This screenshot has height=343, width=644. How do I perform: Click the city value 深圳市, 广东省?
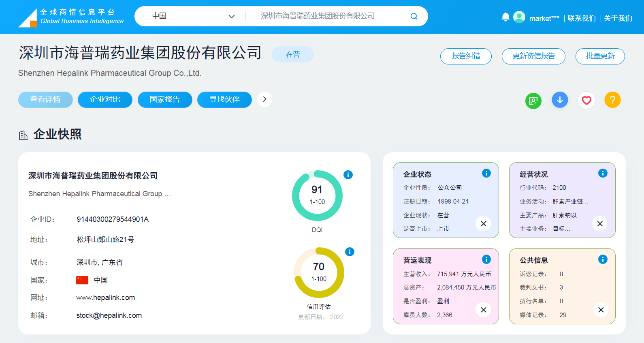99,262
